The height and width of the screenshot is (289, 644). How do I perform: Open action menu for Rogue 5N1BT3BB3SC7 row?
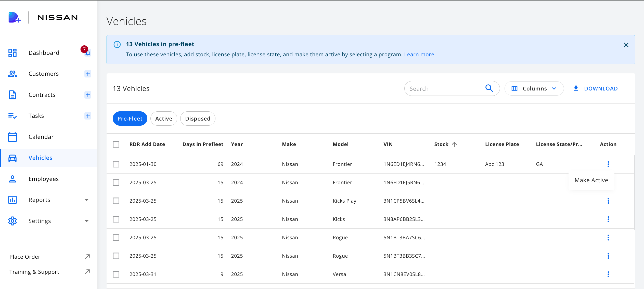coord(608,256)
